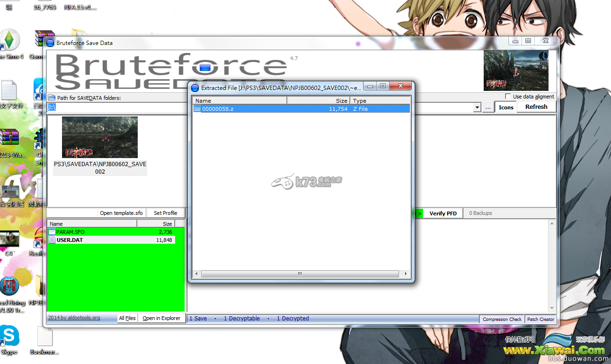Image resolution: width=611 pixels, height=364 pixels.
Task: Click the USER.DAT file icon
Action: coord(52,240)
